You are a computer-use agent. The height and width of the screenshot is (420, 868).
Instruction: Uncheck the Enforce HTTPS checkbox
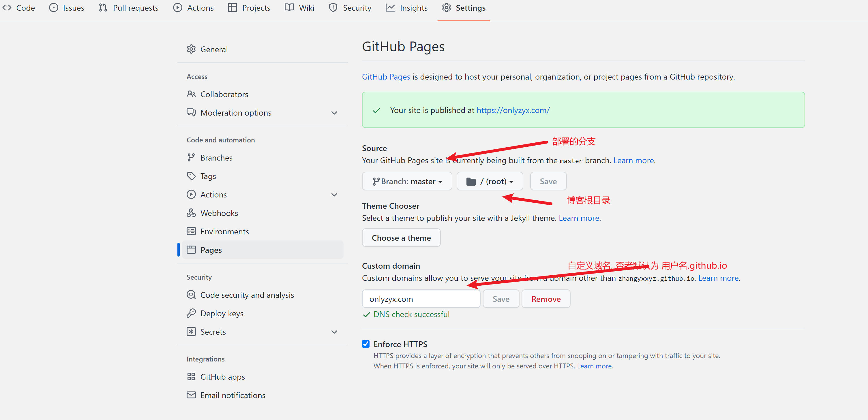tap(366, 344)
